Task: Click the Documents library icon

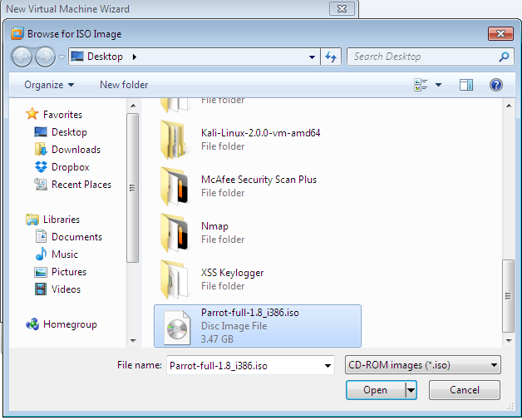Action: pos(41,236)
